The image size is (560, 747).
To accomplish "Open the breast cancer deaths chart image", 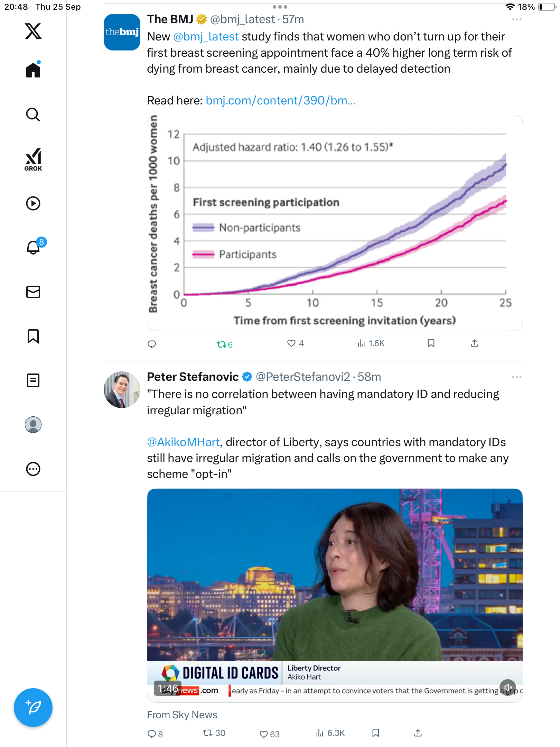I will coord(335,223).
